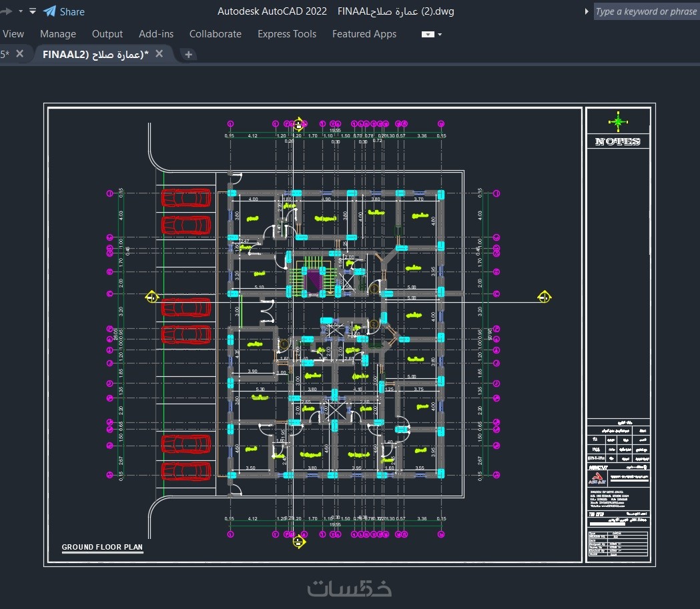The image size is (700, 609).
Task: Switch to the Collaborate tab
Action: pos(215,34)
